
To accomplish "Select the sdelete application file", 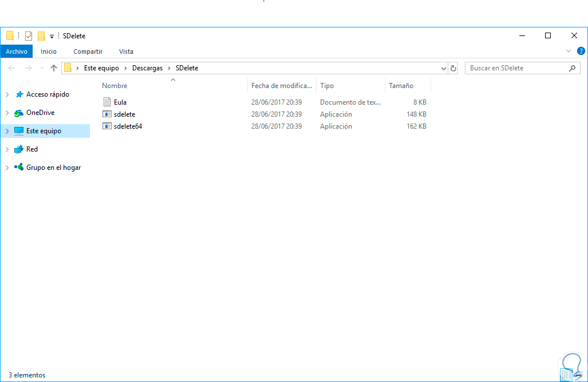I will [124, 114].
